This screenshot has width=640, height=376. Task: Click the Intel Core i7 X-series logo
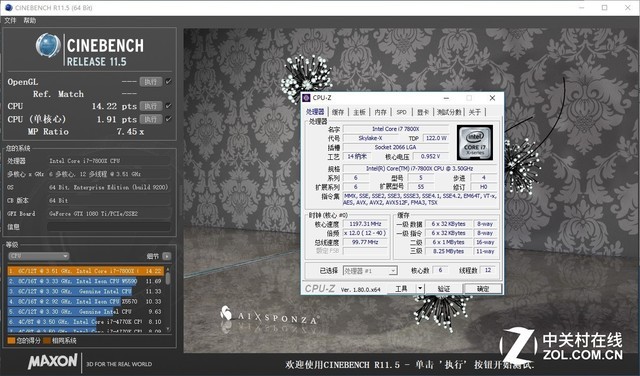475,142
